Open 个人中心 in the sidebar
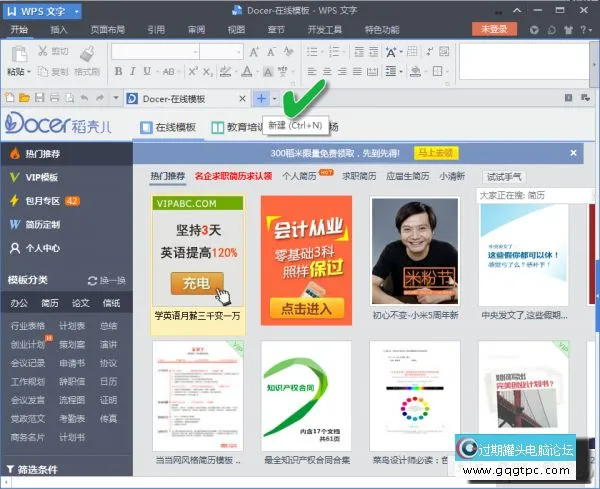The image size is (600, 489). 42,248
